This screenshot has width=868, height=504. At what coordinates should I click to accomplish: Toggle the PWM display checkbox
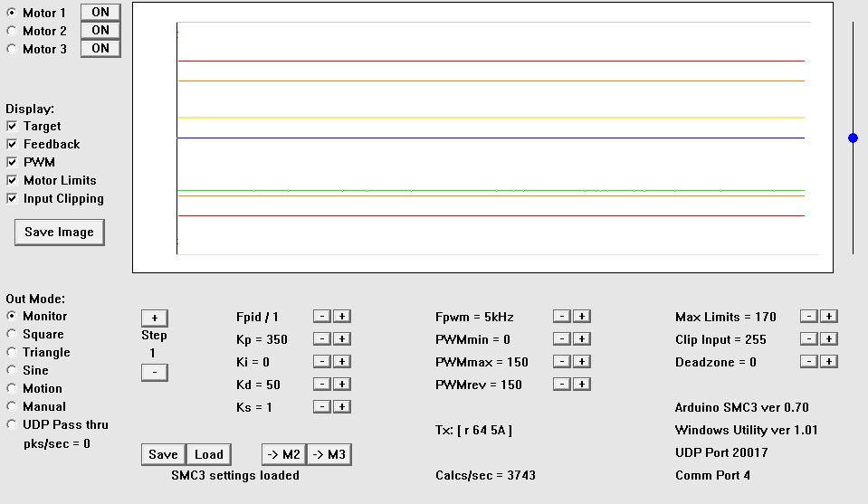click(x=13, y=163)
